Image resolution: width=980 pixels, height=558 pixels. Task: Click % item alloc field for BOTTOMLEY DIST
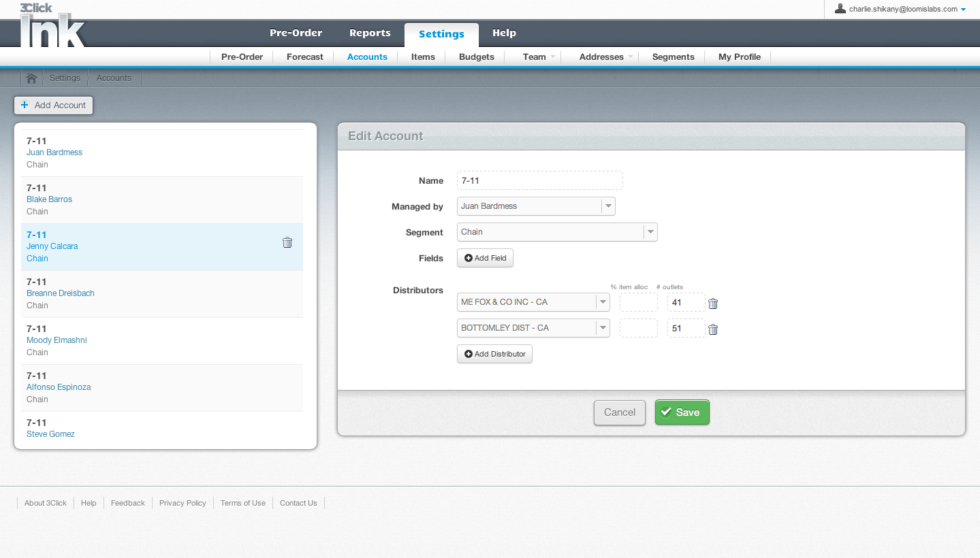click(x=639, y=328)
